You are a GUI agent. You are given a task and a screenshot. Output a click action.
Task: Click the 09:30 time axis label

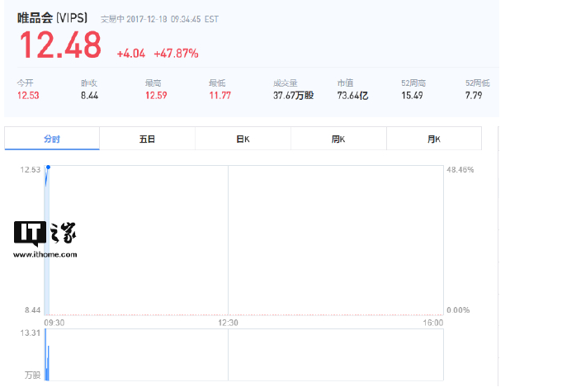coord(54,323)
